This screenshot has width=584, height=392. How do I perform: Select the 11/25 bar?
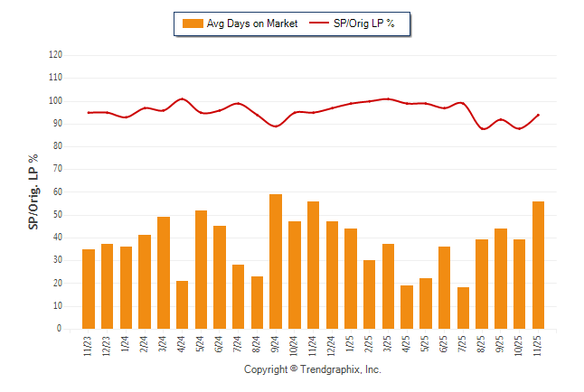[x=538, y=265]
